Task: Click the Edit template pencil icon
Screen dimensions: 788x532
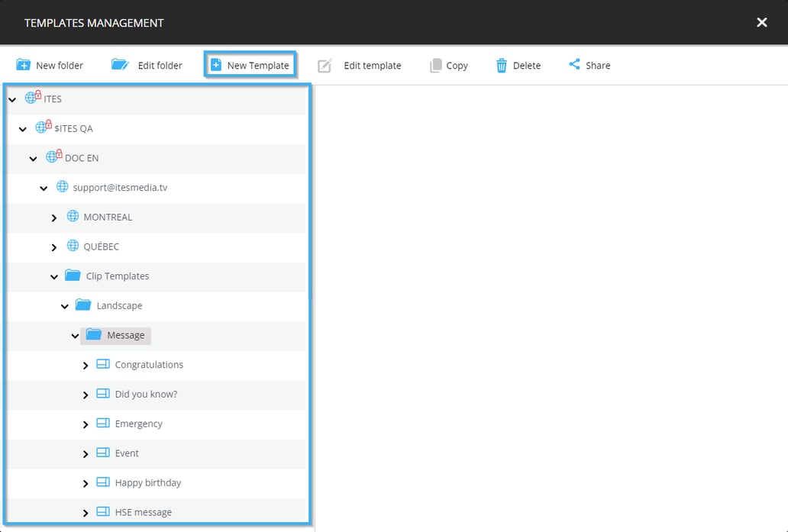Action: coord(325,66)
